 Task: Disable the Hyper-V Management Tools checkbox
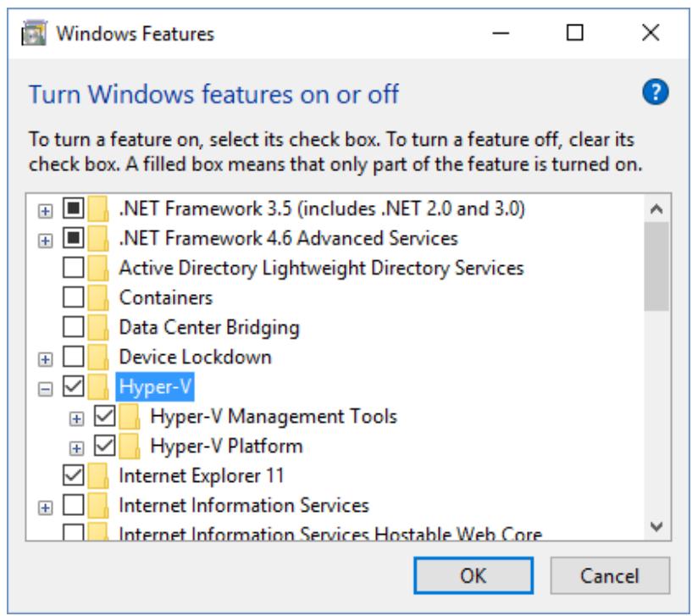(104, 416)
